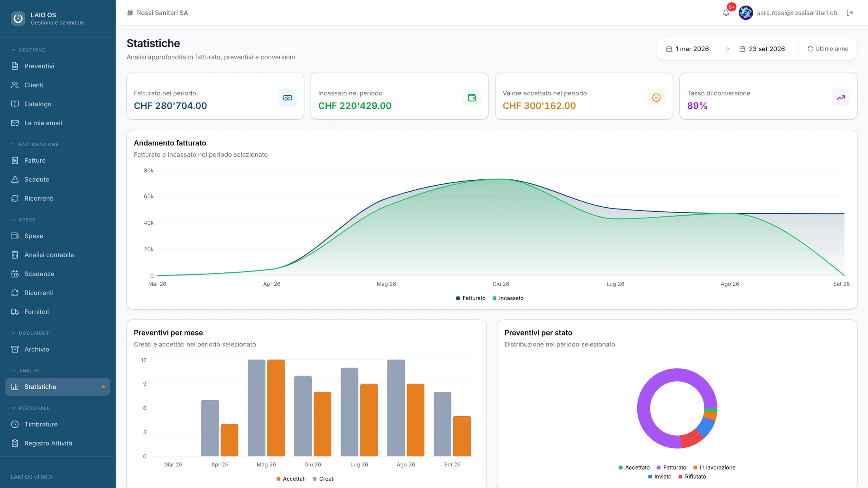This screenshot has height=488, width=868.
Task: Collapse the GESTIONE sidebar section
Action: coord(28,50)
